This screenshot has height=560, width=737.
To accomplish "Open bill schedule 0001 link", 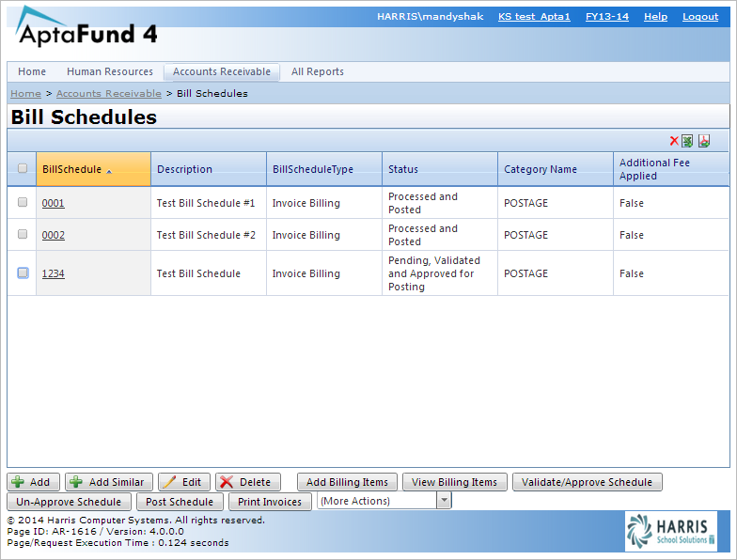I will click(53, 203).
